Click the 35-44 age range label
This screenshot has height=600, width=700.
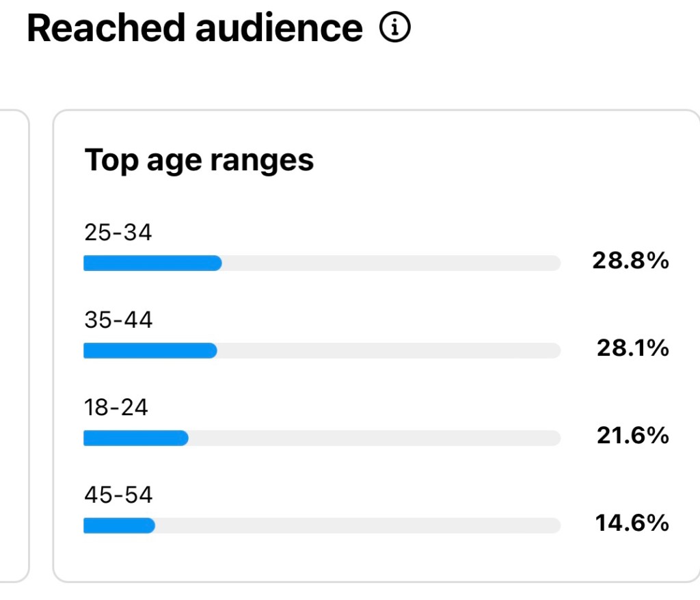[118, 319]
